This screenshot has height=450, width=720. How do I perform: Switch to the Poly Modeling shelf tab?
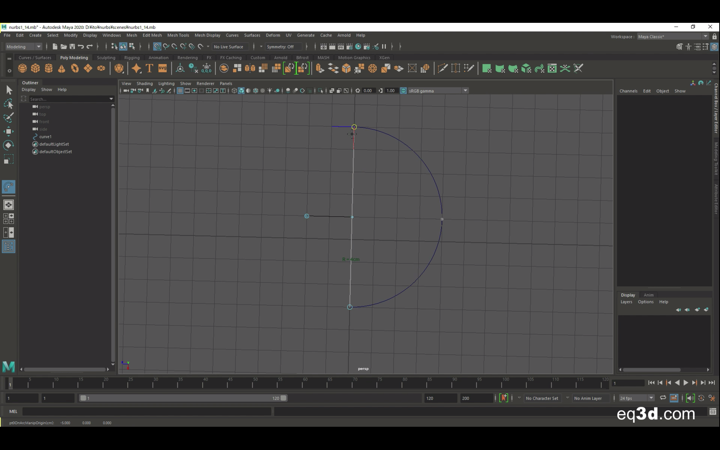pyautogui.click(x=74, y=57)
